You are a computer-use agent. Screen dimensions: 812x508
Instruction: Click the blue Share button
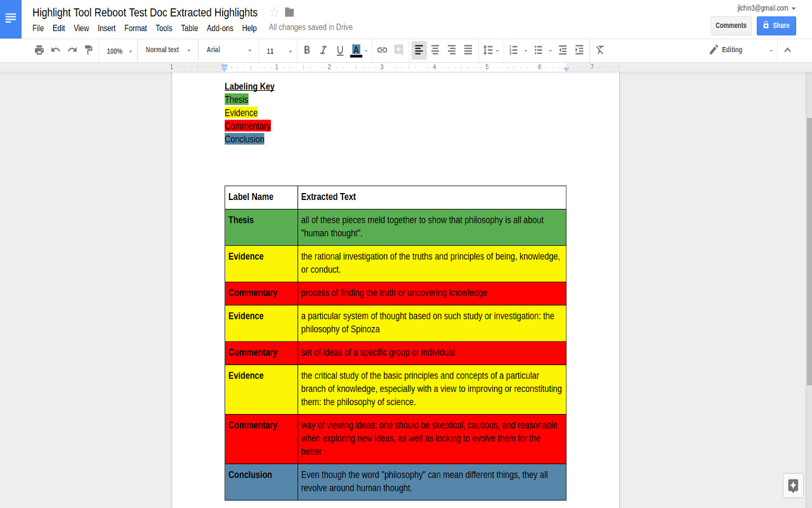click(776, 25)
